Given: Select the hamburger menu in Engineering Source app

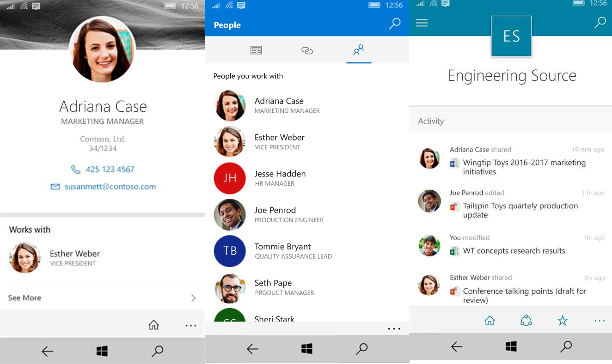Looking at the screenshot, I should coord(422,23).
